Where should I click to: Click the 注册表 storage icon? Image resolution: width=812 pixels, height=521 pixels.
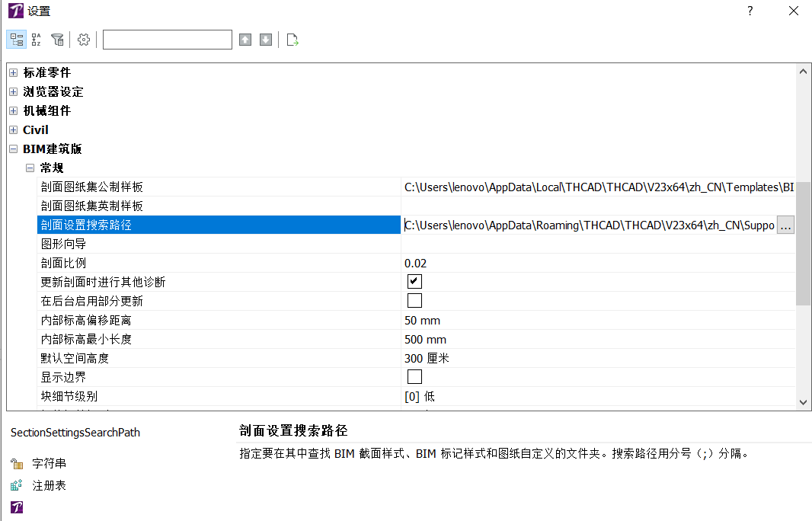17,485
